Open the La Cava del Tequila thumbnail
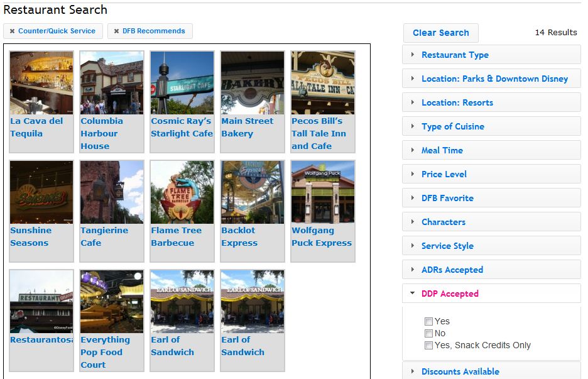Screen dimensions: 588x379 click(x=41, y=83)
